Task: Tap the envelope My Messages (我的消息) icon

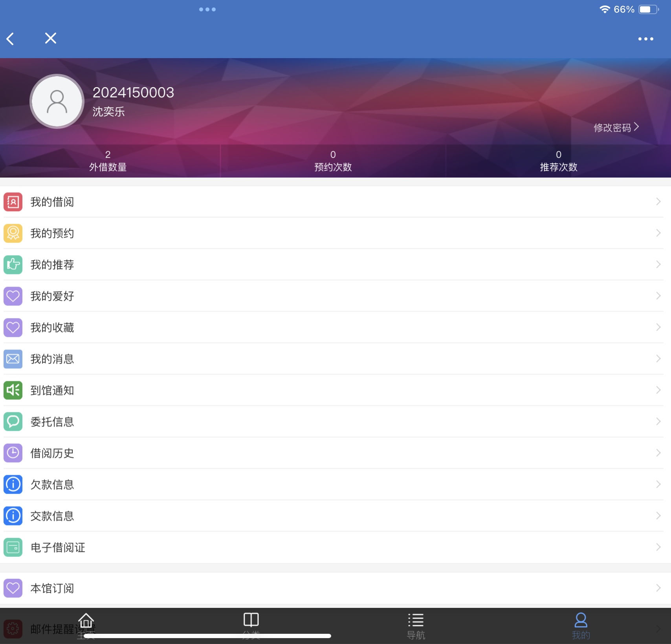Action: coord(13,359)
